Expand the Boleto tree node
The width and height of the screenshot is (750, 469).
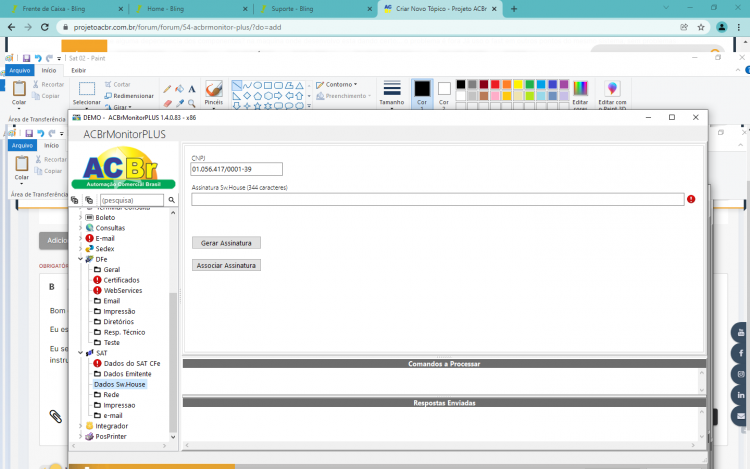[80, 218]
